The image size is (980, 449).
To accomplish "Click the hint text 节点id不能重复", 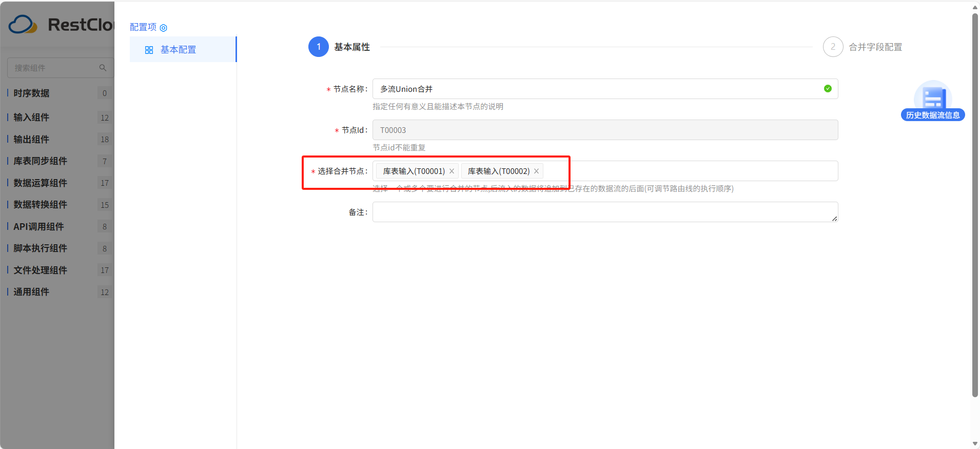I will point(399,148).
